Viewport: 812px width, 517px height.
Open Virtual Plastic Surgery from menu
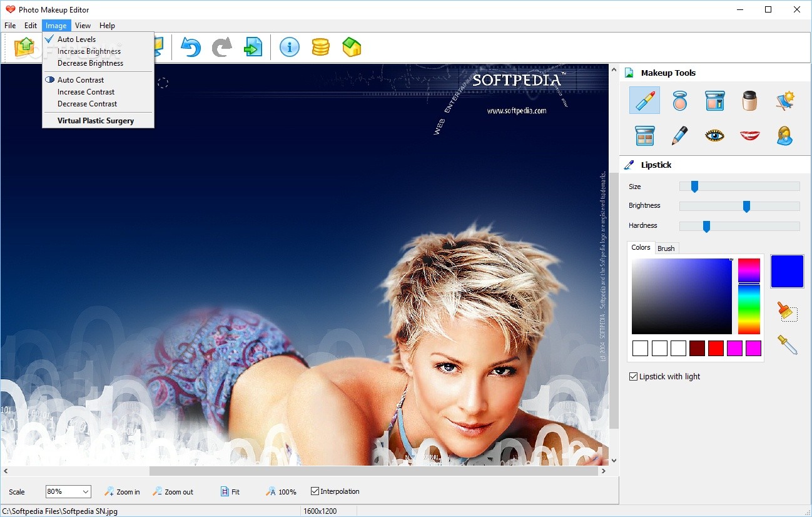(98, 121)
